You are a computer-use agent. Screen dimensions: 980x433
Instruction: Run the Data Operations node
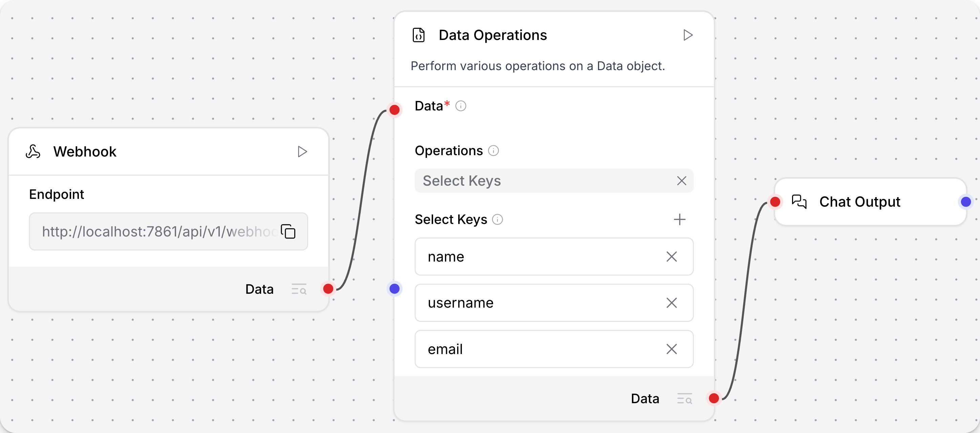click(x=688, y=35)
